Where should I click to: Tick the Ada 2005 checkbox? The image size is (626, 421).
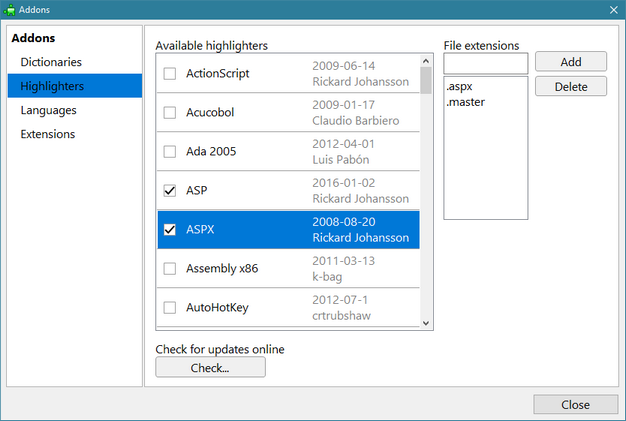click(170, 152)
